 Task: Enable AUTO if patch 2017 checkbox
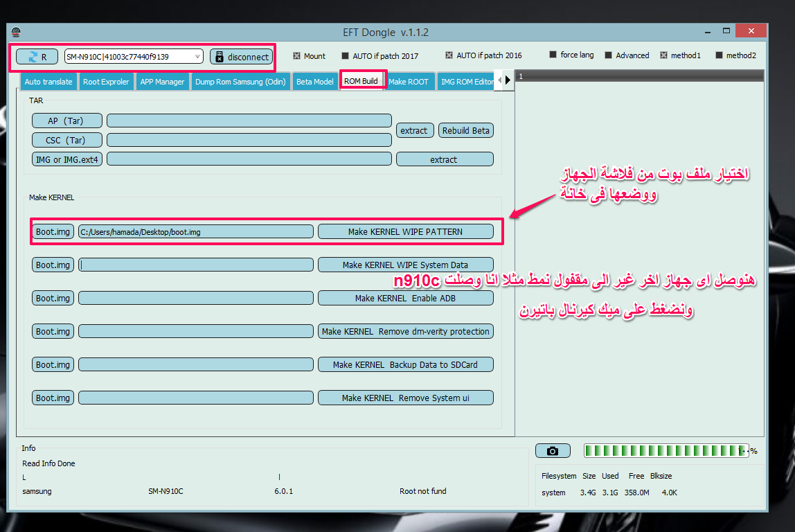(x=346, y=56)
